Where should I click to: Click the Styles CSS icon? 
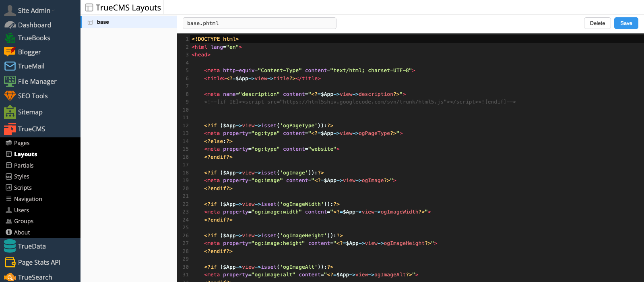(x=9, y=176)
